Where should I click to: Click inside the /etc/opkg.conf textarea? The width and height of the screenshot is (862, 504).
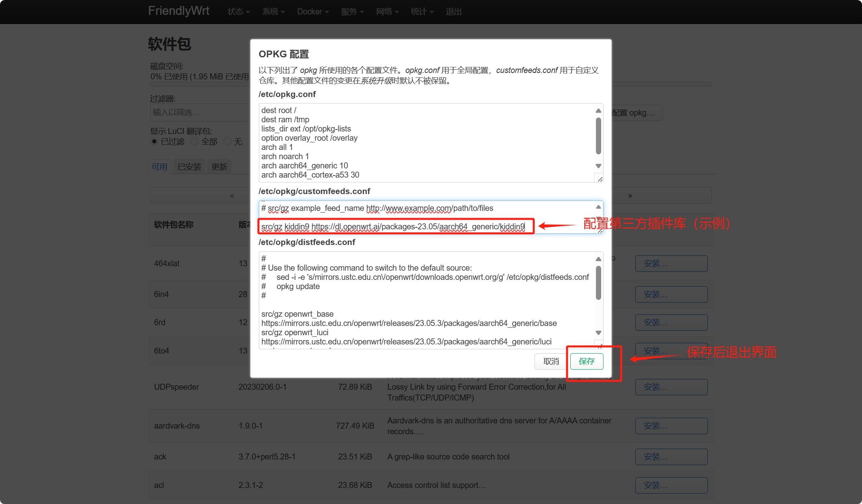[431, 143]
